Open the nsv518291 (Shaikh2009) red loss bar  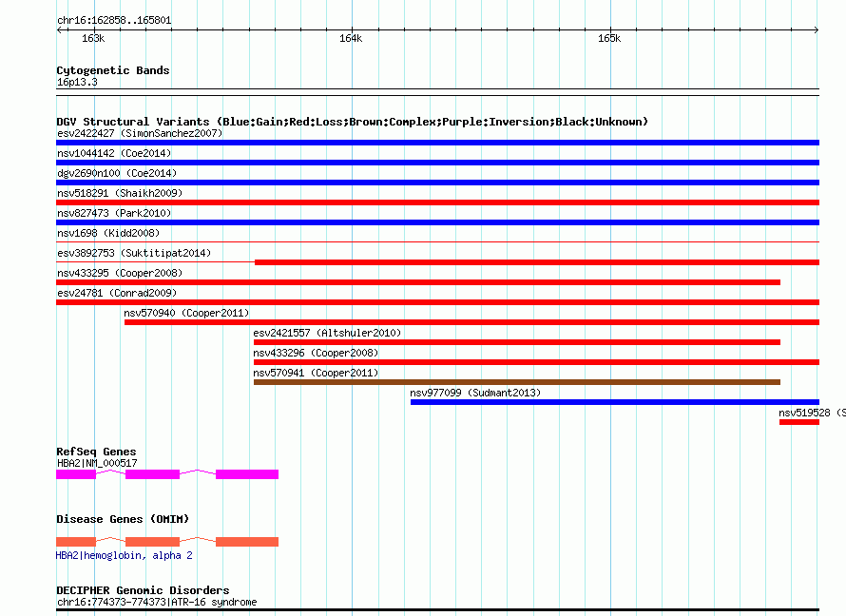tap(437, 202)
